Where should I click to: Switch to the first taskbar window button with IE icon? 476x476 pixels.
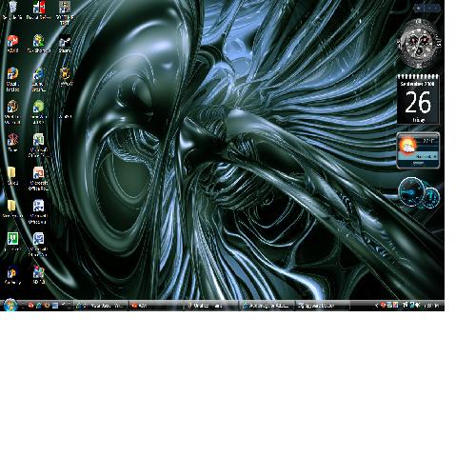101,306
